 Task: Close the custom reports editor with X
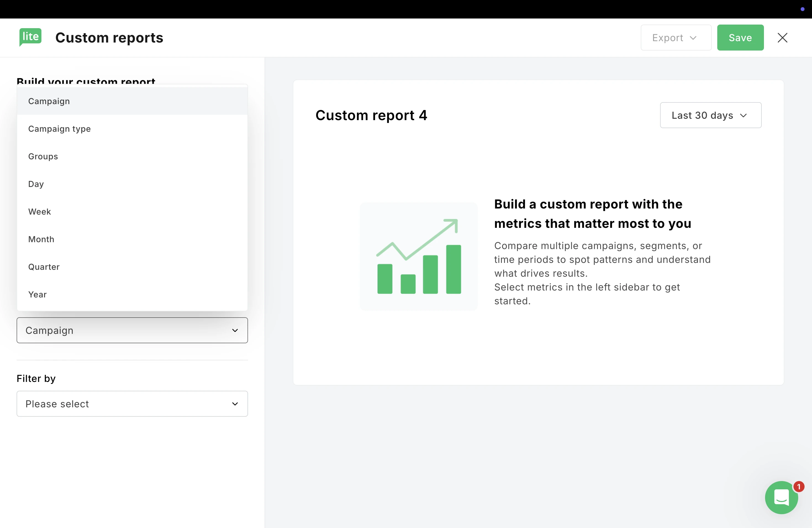782,38
